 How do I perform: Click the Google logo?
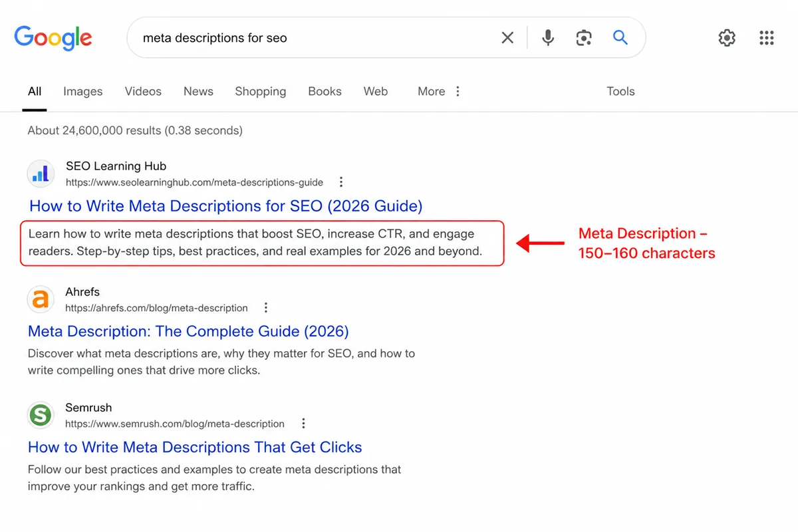point(53,38)
